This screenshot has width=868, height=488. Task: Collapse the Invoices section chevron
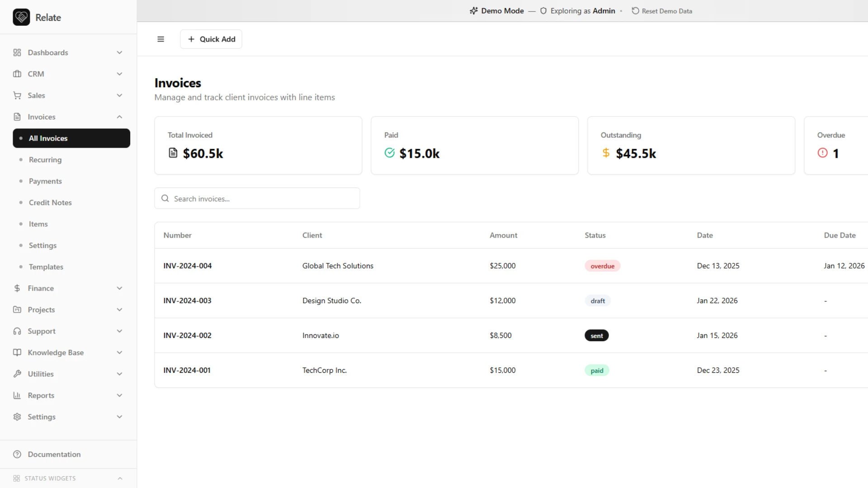(x=119, y=117)
